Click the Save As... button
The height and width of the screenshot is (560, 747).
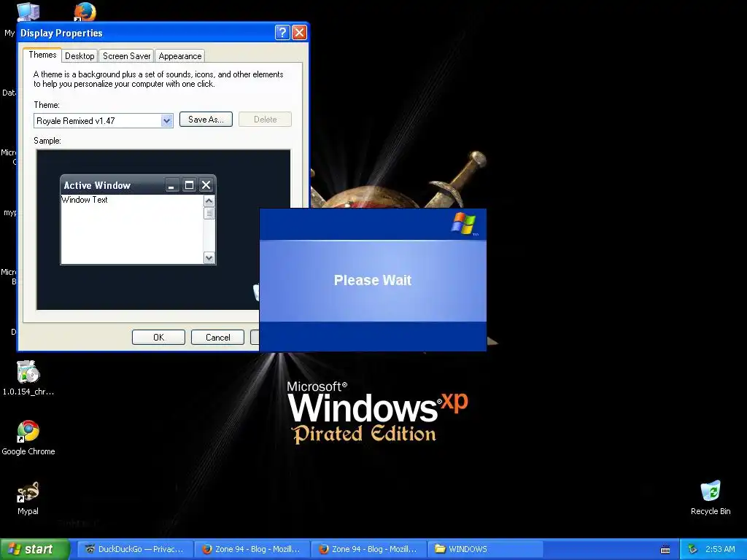(206, 120)
